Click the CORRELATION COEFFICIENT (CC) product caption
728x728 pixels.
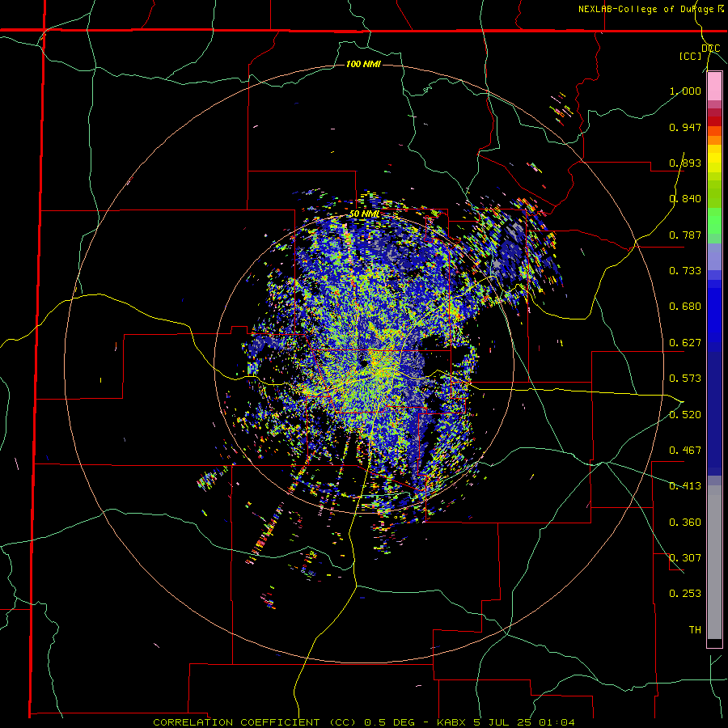coord(256,722)
